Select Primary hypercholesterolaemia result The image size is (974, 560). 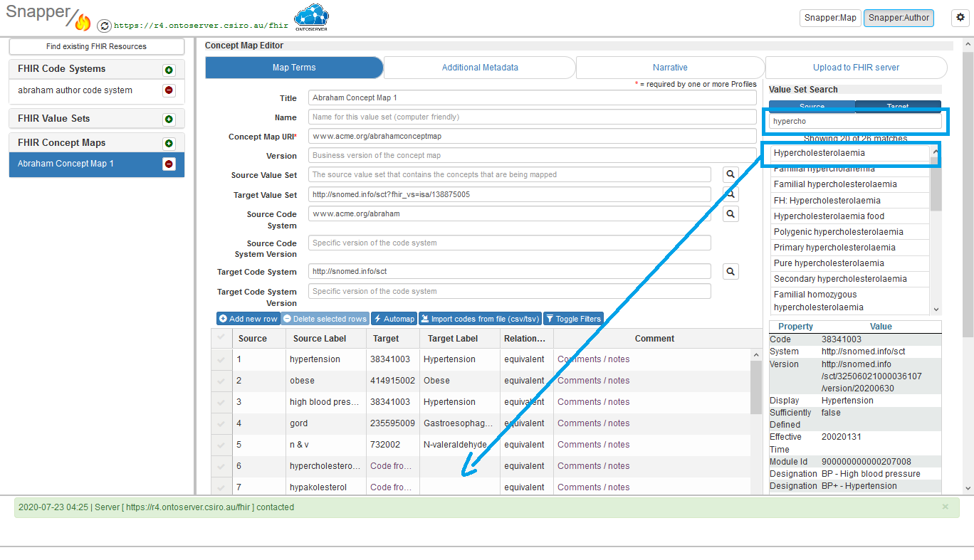coord(850,247)
